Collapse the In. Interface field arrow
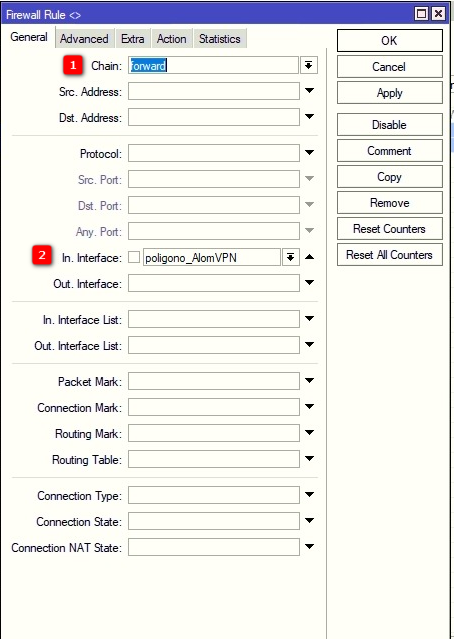 [309, 257]
